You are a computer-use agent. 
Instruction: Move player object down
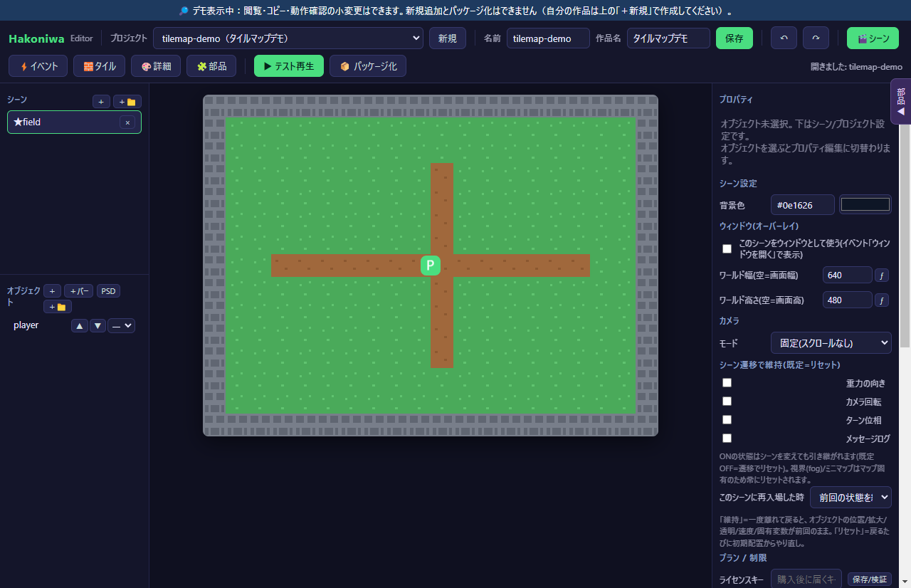tap(98, 325)
